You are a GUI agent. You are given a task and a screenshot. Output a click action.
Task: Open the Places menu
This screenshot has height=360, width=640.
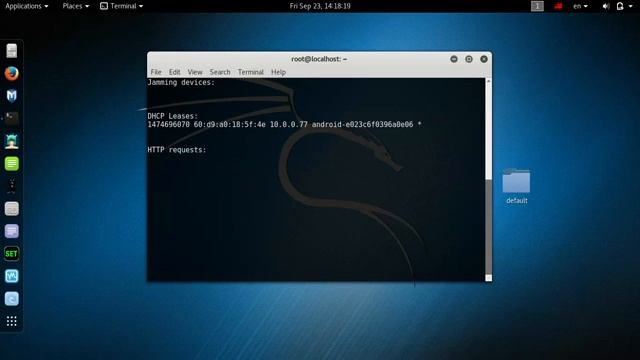[x=76, y=6]
